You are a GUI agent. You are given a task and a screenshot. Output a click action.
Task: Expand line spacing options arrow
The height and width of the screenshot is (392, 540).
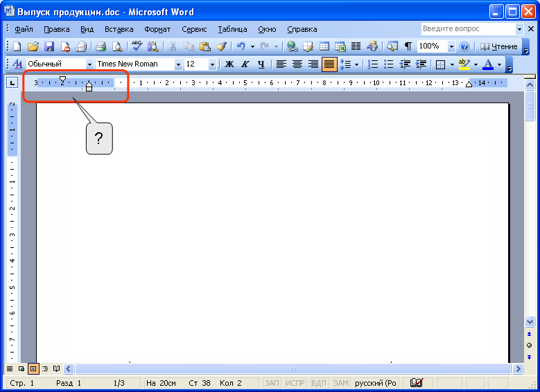click(x=356, y=64)
